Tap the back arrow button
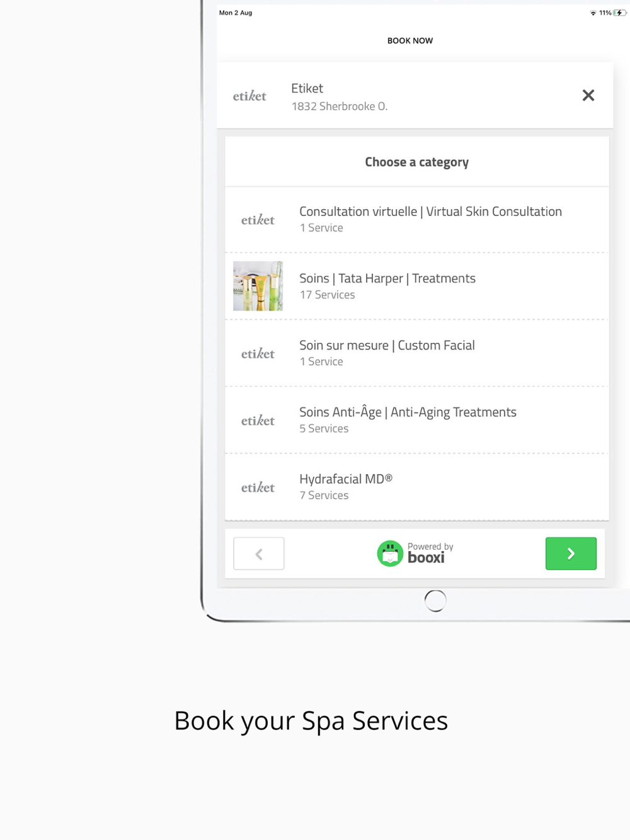 259,553
